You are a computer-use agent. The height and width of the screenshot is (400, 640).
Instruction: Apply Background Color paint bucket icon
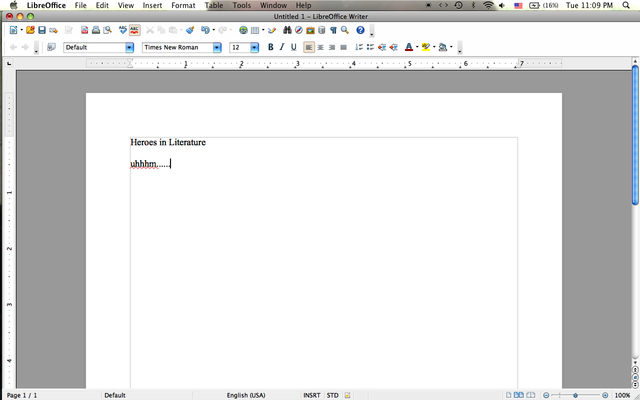(443, 47)
